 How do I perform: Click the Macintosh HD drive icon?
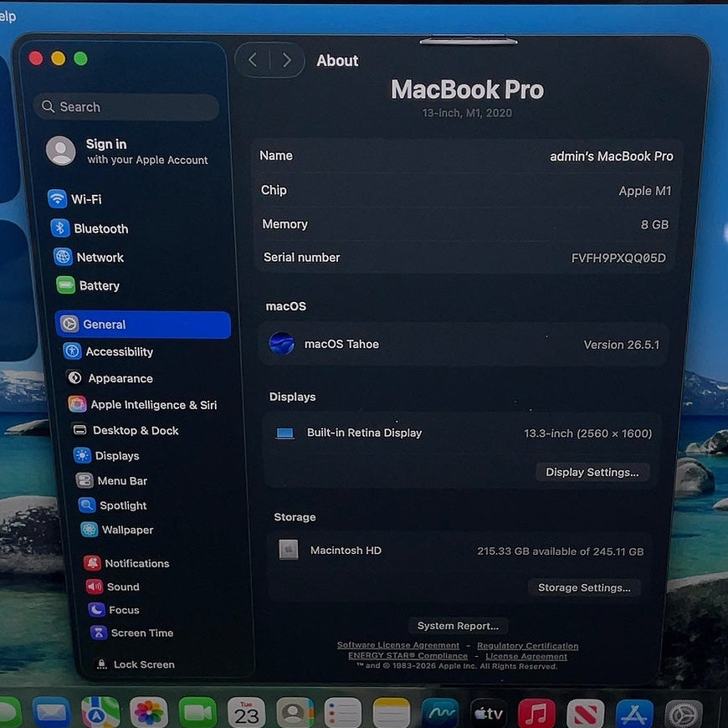coord(289,549)
